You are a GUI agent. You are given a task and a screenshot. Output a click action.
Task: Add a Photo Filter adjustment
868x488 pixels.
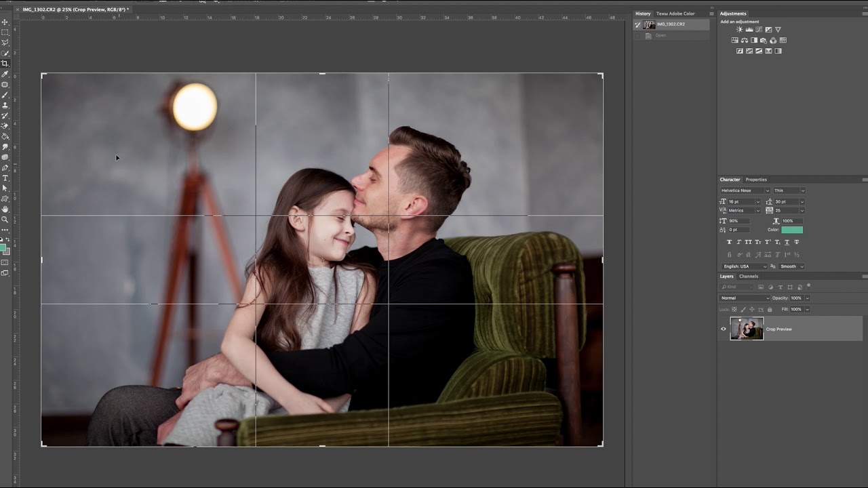point(763,41)
